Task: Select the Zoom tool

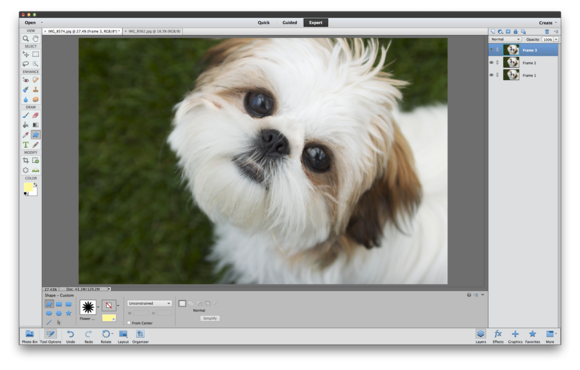Action: [x=26, y=38]
